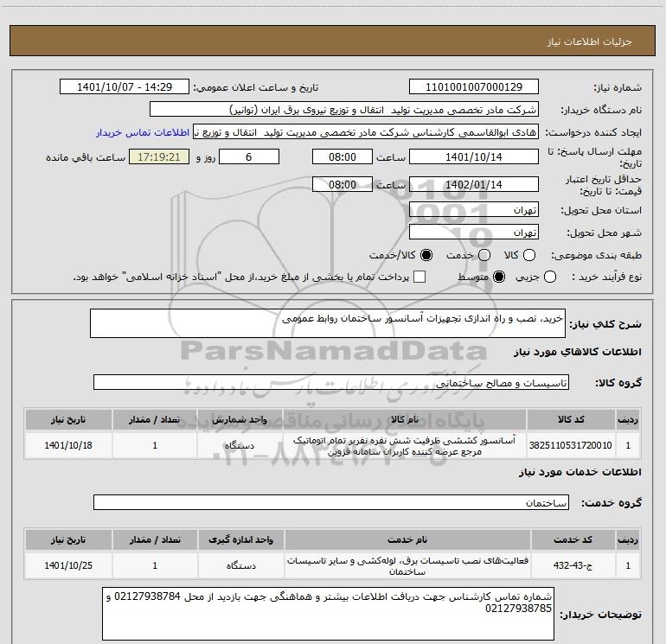Click the واحد اندازه گیری column header
This screenshot has height=644, width=666.
240,539
